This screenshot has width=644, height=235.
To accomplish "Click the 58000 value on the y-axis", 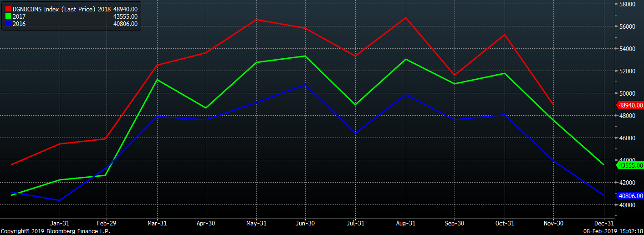I will click(627, 4).
